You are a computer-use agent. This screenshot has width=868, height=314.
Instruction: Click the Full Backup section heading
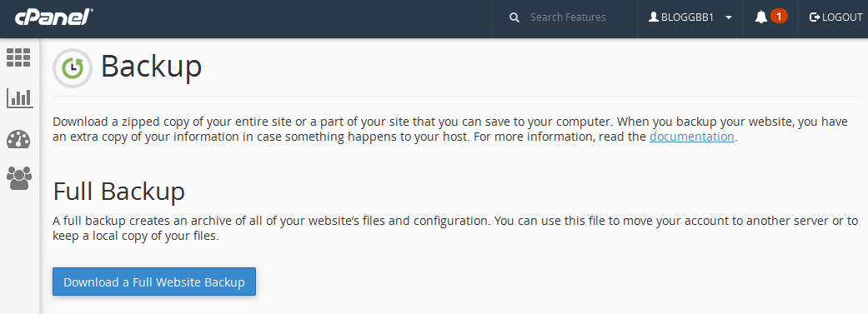point(118,192)
